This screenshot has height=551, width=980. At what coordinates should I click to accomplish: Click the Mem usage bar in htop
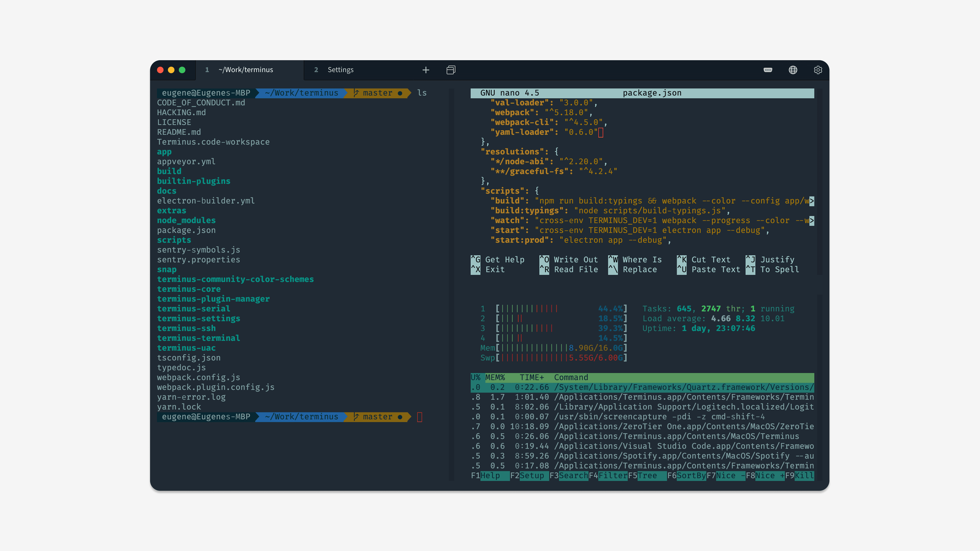pos(561,348)
